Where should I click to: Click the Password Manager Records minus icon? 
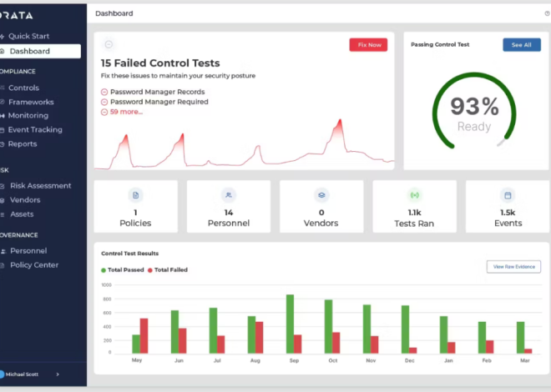(x=104, y=92)
